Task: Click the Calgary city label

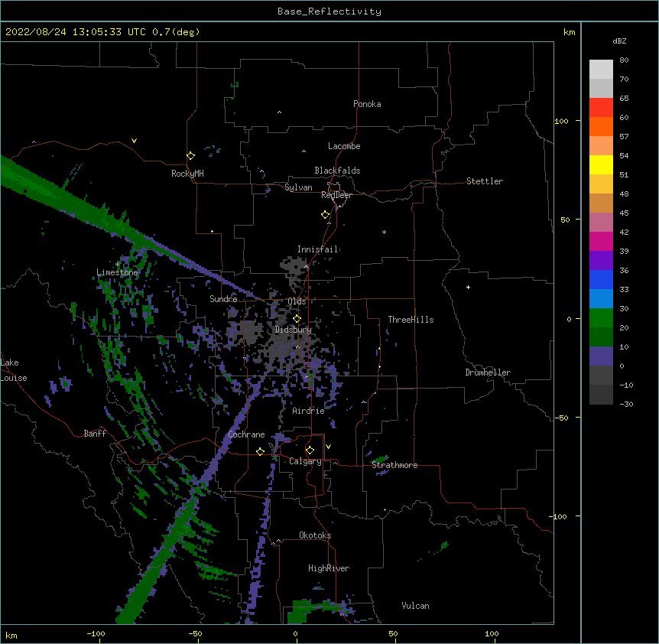Action: point(305,461)
